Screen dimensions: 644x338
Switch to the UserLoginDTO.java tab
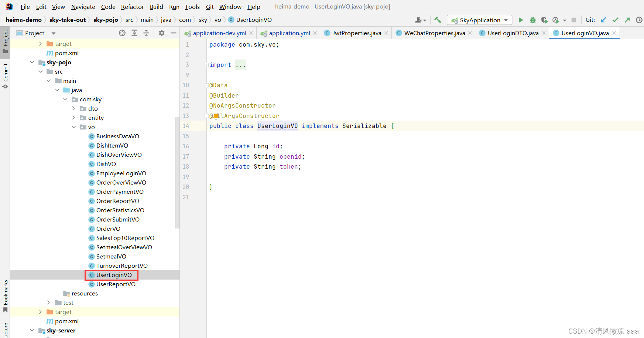pos(513,33)
